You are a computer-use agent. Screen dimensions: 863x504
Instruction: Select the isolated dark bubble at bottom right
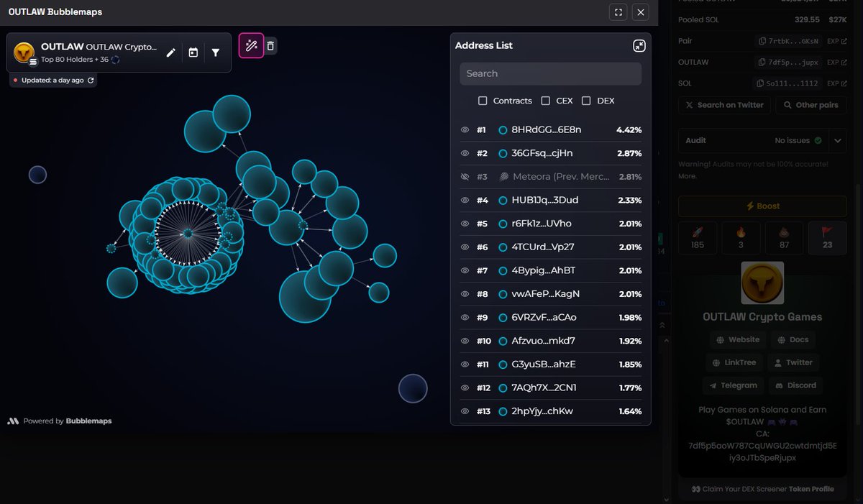pyautogui.click(x=413, y=388)
